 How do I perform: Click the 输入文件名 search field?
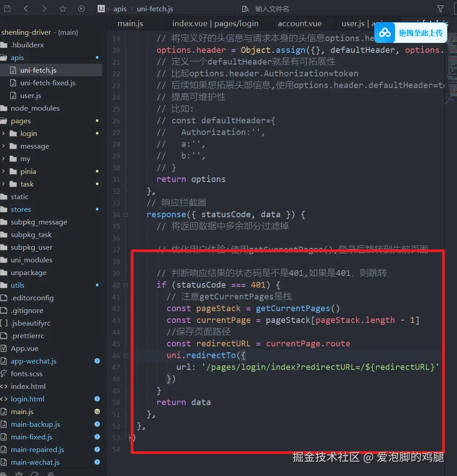click(x=272, y=9)
